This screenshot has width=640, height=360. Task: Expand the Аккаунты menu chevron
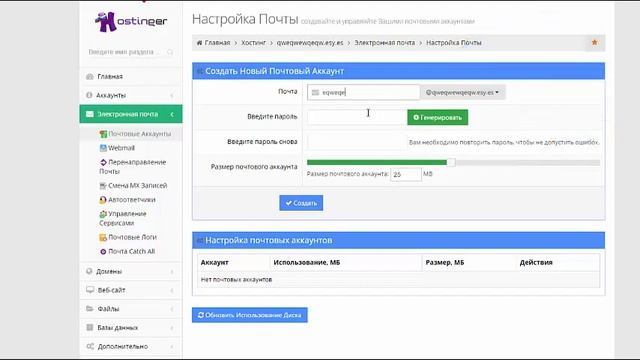pos(172,96)
